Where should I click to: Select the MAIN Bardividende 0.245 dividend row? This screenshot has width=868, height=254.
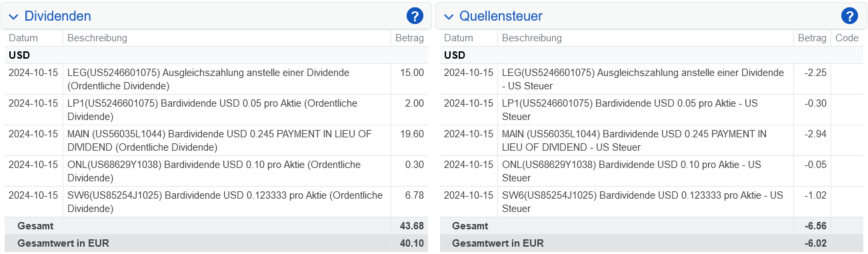[217, 141]
